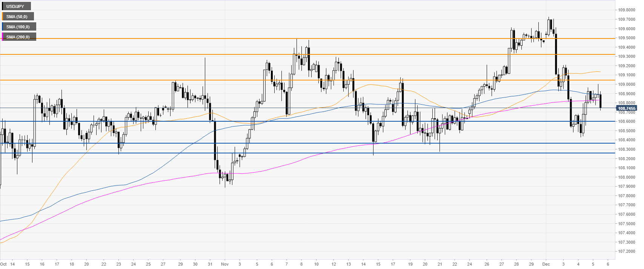Select the Dec date label on time axis

pyautogui.click(x=546, y=264)
